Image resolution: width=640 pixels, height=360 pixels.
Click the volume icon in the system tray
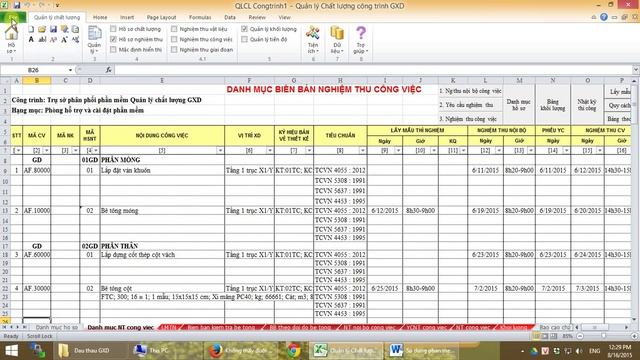point(579,351)
